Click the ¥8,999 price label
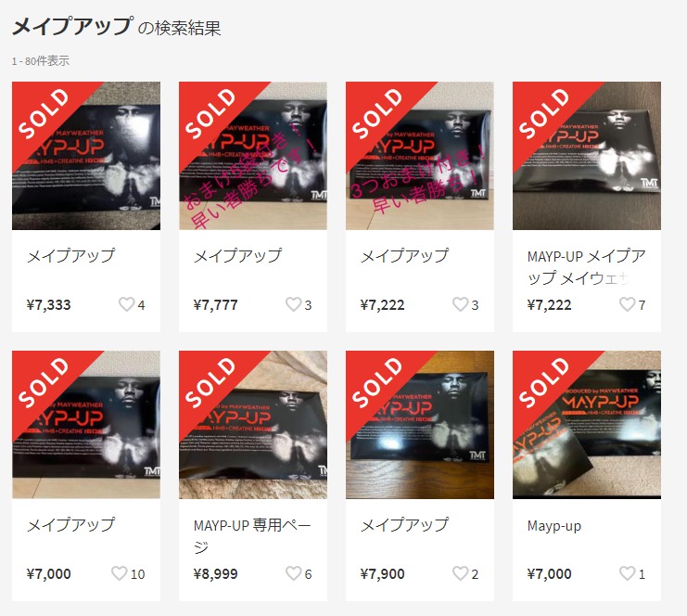687x616 pixels. tap(216, 574)
